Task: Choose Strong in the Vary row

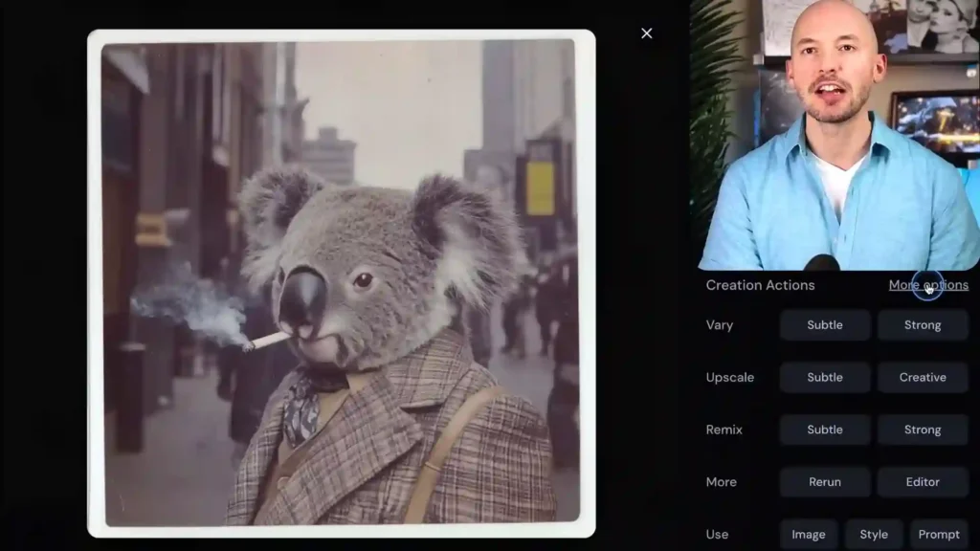Action: (x=922, y=325)
